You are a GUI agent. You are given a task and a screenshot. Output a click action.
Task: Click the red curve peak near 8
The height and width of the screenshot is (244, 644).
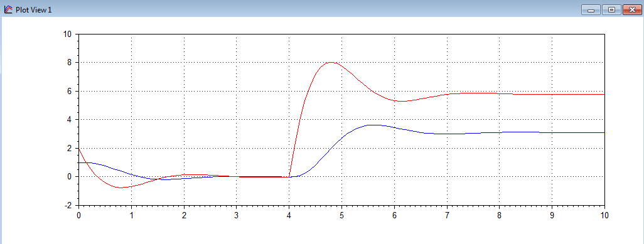tap(331, 63)
